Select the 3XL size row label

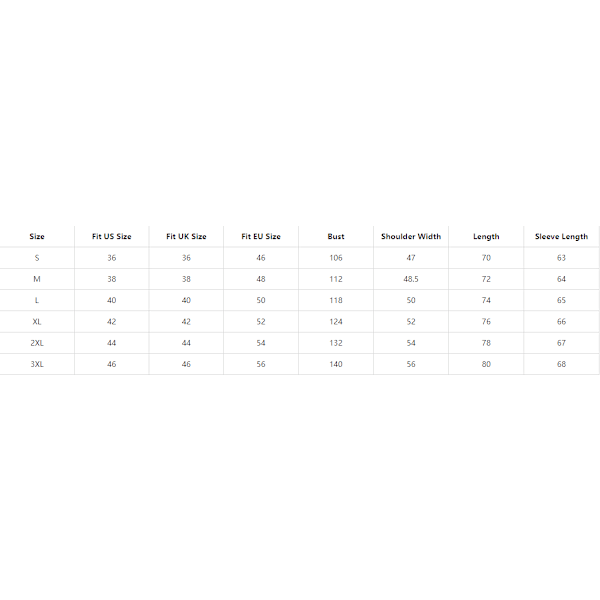[x=37, y=364]
